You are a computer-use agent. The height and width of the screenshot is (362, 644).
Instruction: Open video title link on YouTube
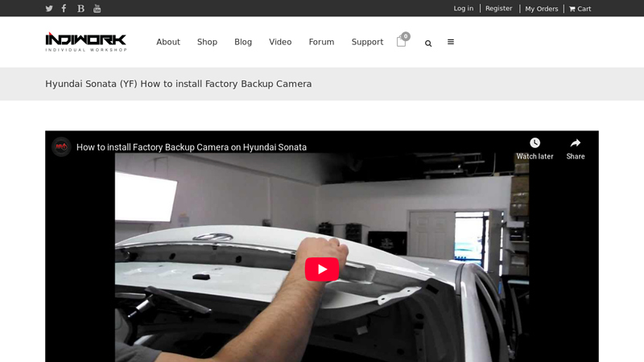click(192, 147)
